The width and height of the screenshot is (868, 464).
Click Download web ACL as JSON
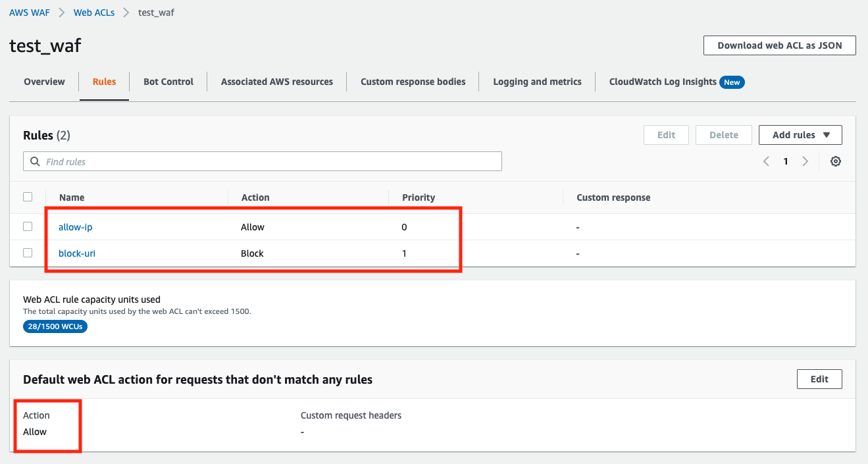tap(779, 45)
